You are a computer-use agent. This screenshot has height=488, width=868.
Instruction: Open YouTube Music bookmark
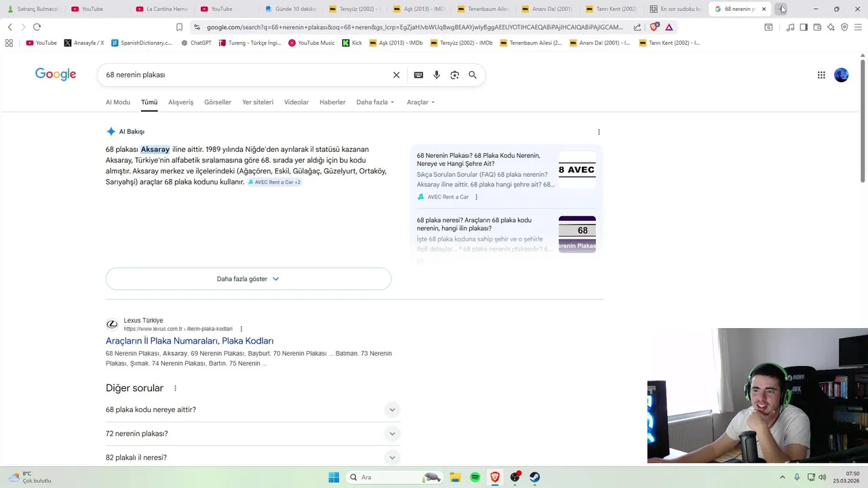click(x=311, y=43)
